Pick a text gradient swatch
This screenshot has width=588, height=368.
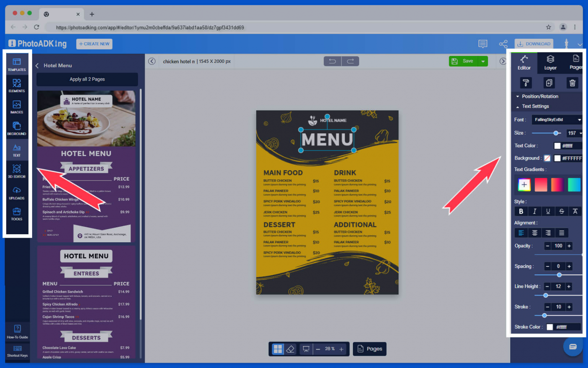541,184
